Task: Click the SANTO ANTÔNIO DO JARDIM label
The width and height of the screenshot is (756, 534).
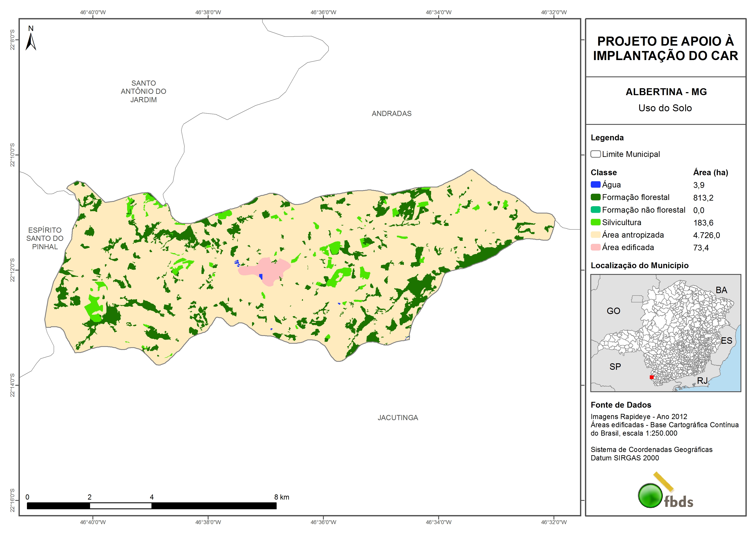Action: point(143,91)
